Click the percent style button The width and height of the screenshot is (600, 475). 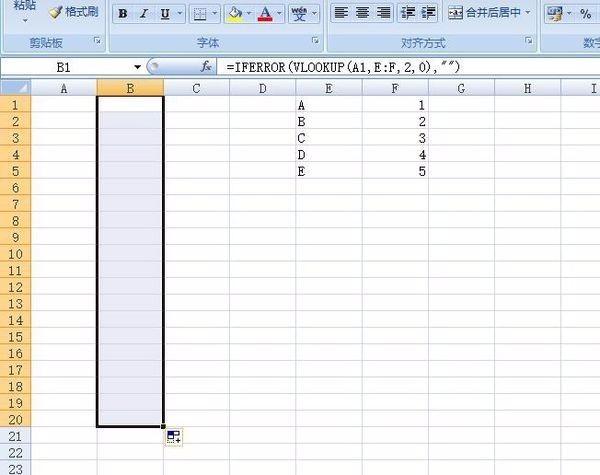(x=585, y=14)
